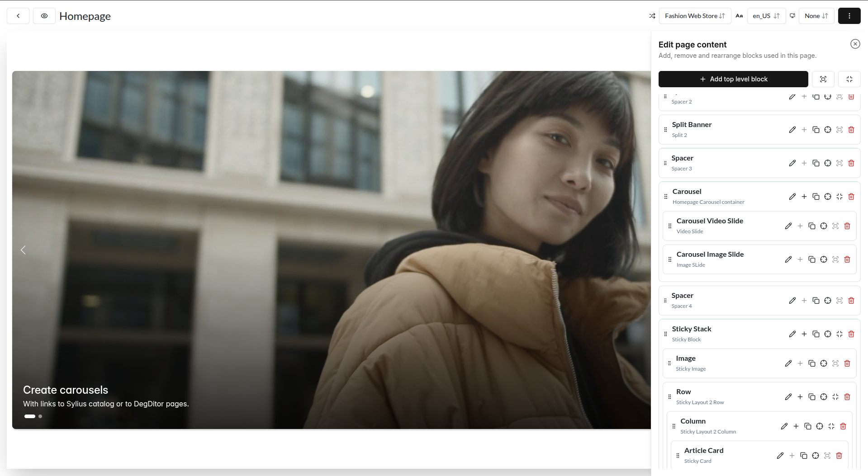Open the three-dot more options menu
The width and height of the screenshot is (868, 476).
[849, 16]
